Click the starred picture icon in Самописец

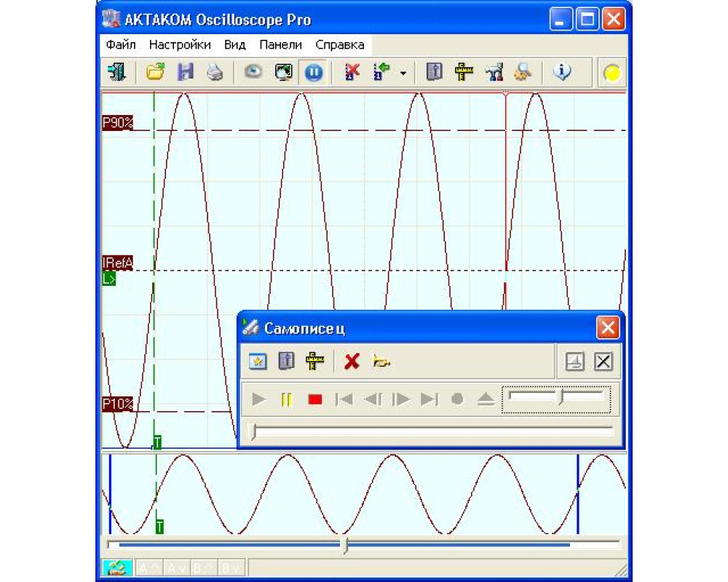[258, 362]
